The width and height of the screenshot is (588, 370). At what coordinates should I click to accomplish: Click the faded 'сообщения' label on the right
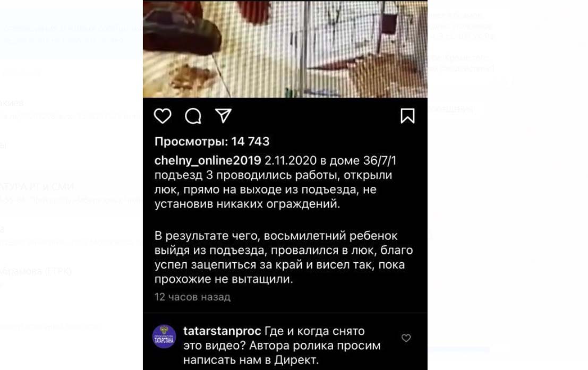(450, 109)
